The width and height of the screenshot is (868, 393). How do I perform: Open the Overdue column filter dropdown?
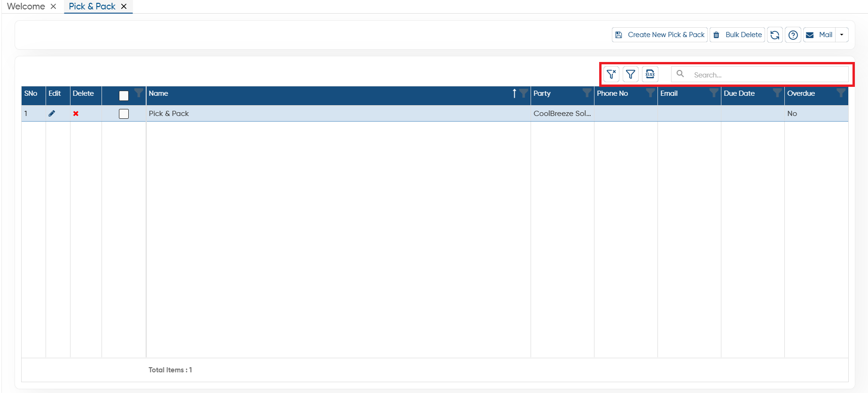pyautogui.click(x=841, y=92)
